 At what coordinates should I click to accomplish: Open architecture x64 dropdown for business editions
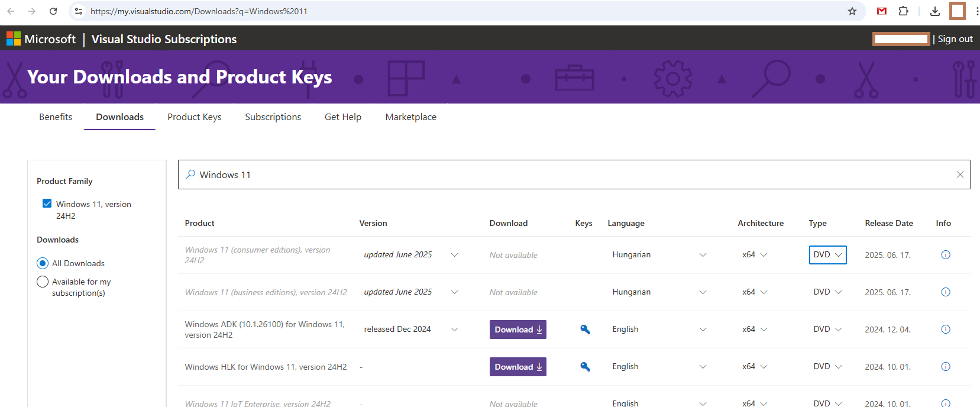(755, 292)
